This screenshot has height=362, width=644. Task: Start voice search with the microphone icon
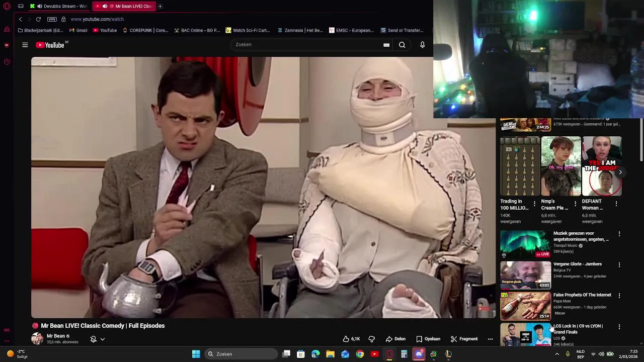[x=423, y=45]
